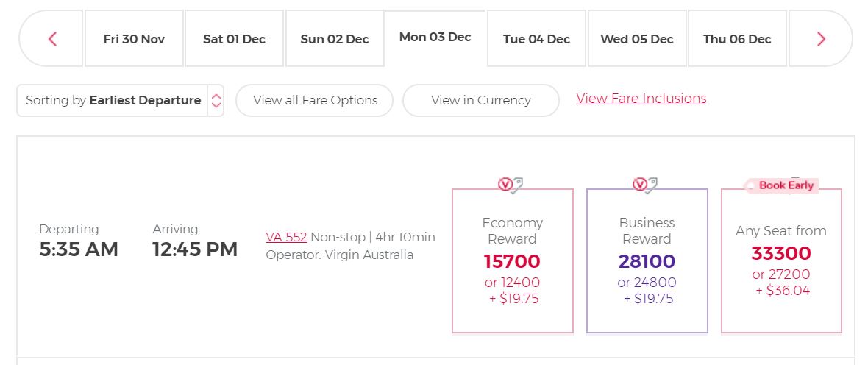Advance to later dates with right arrow

pyautogui.click(x=821, y=39)
